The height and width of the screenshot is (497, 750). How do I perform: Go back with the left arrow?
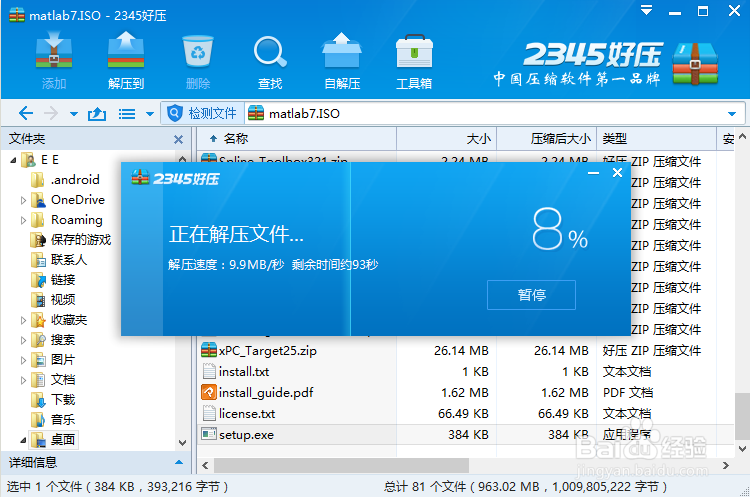coord(26,113)
